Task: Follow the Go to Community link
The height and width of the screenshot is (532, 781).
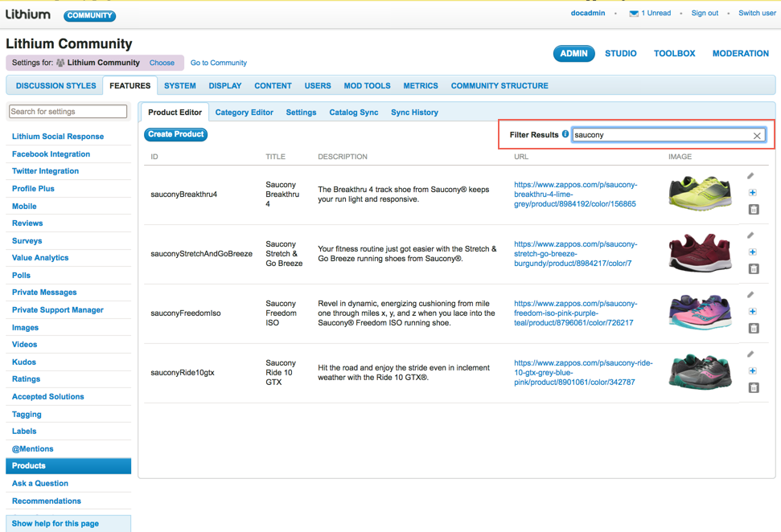Action: click(219, 63)
